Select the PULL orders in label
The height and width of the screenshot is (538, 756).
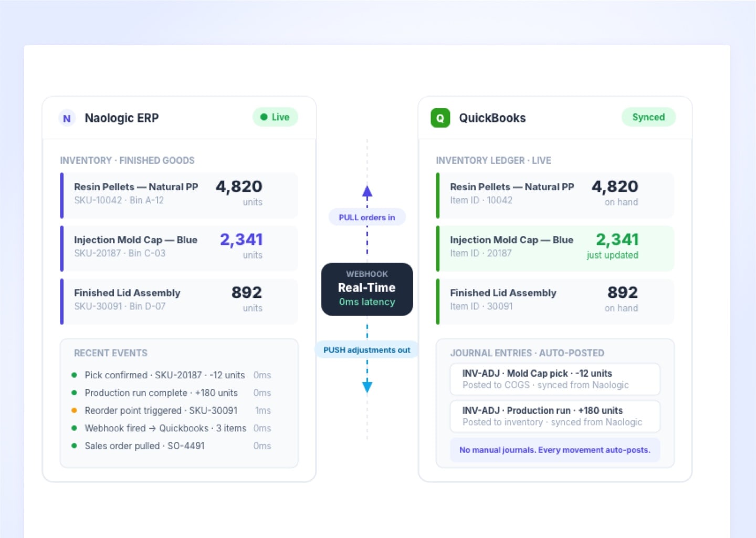pyautogui.click(x=367, y=218)
